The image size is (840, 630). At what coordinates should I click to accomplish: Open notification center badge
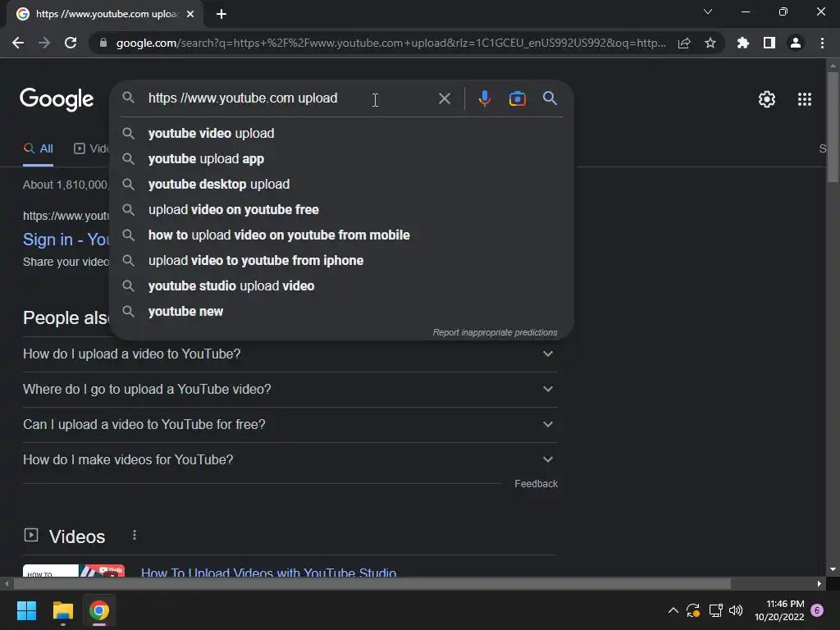[x=817, y=610]
